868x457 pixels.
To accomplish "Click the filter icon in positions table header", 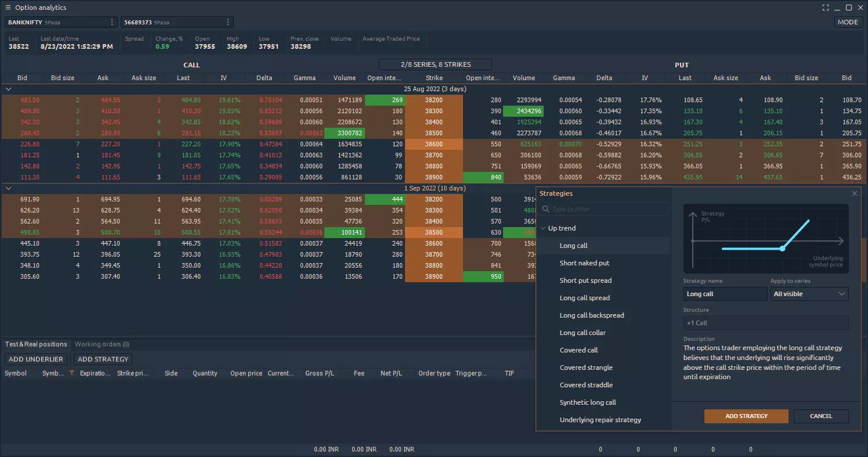I will click(71, 373).
